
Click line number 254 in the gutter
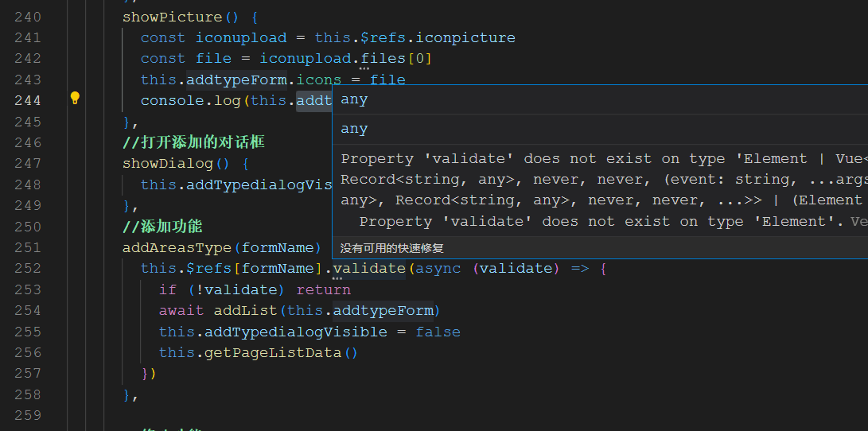pyautogui.click(x=28, y=310)
